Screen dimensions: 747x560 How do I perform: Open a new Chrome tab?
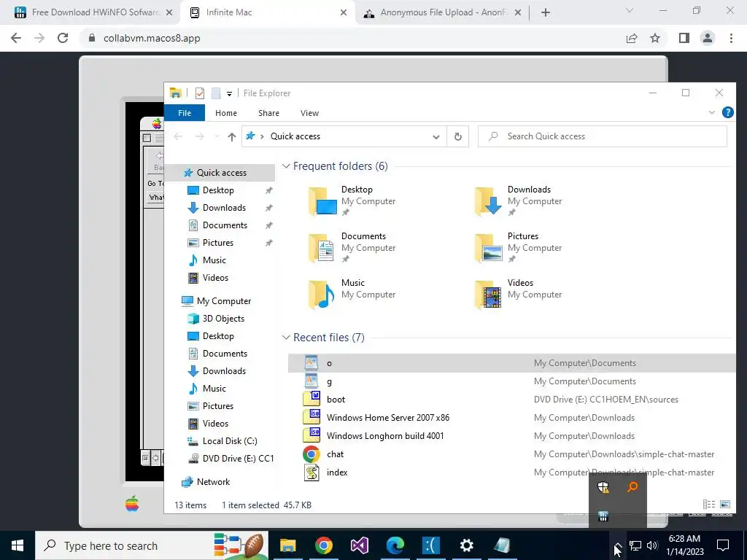click(x=546, y=12)
